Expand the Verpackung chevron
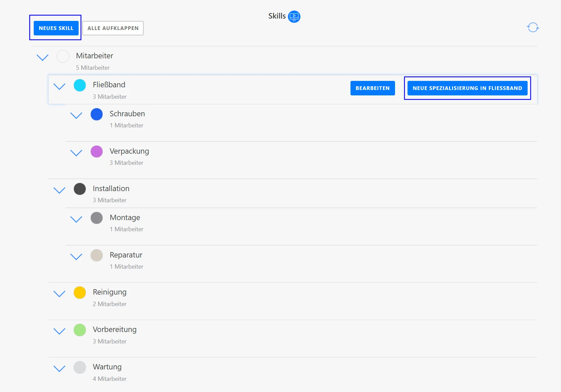561x392 pixels. [76, 153]
